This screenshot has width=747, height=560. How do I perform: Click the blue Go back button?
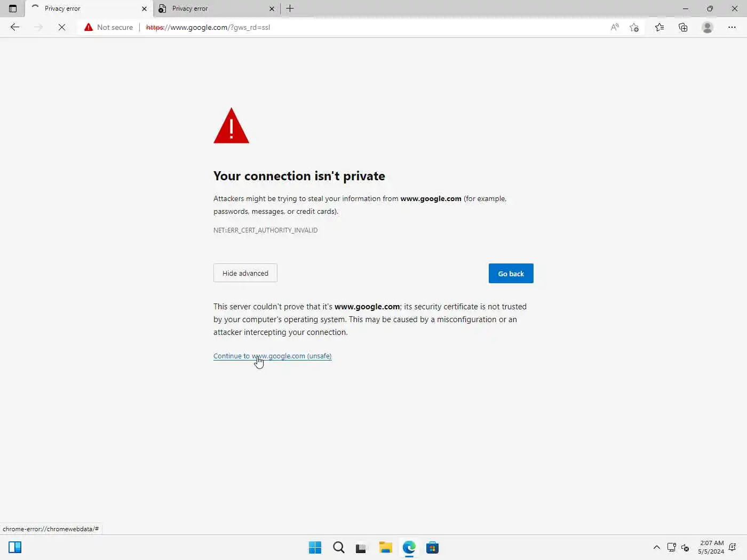coord(511,274)
